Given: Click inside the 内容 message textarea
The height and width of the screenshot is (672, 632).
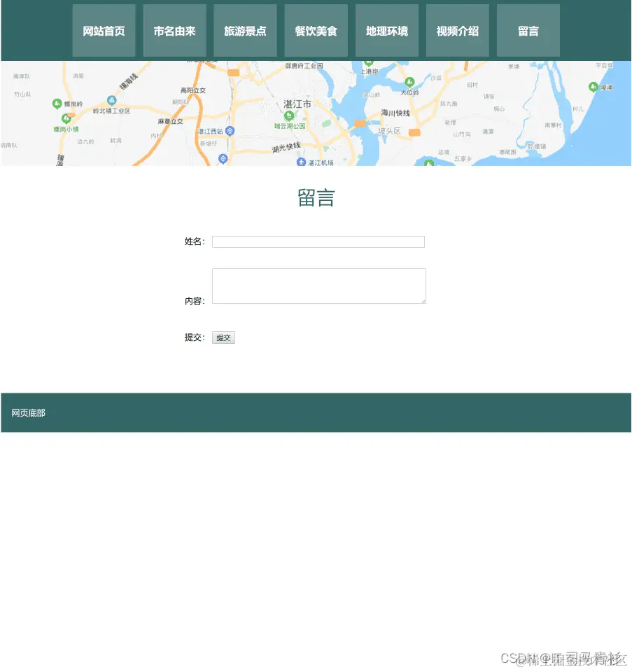Looking at the screenshot, I should click(318, 286).
